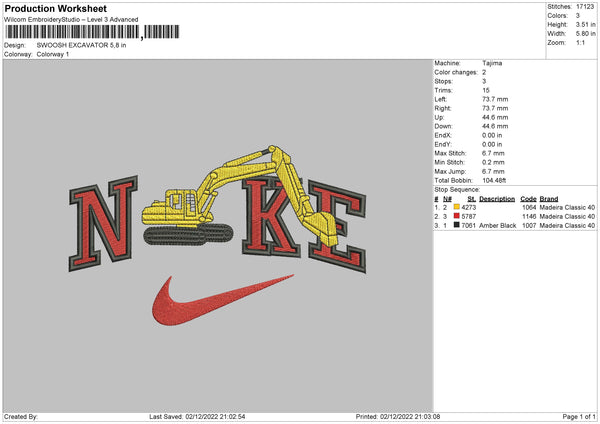This screenshot has height=424, width=600.
Task: Click the Brand column header
Action: pyautogui.click(x=549, y=199)
